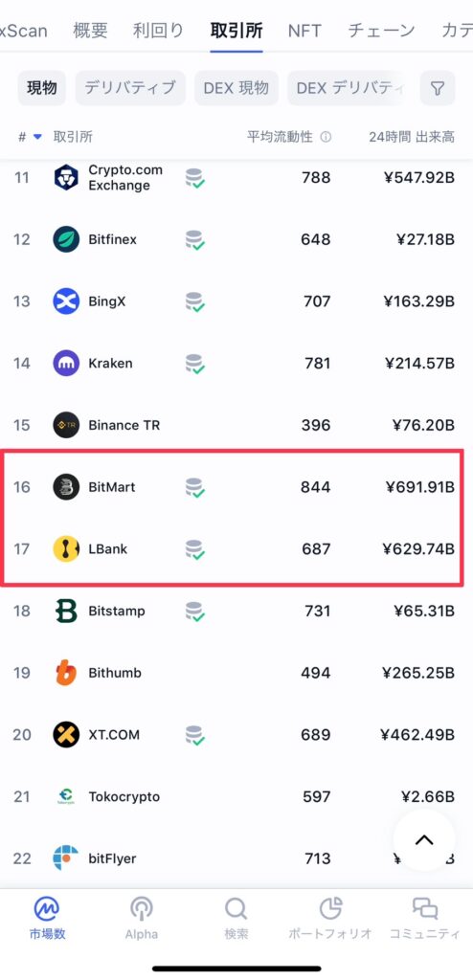Toggle the # rank sort arrow

pos(37,137)
